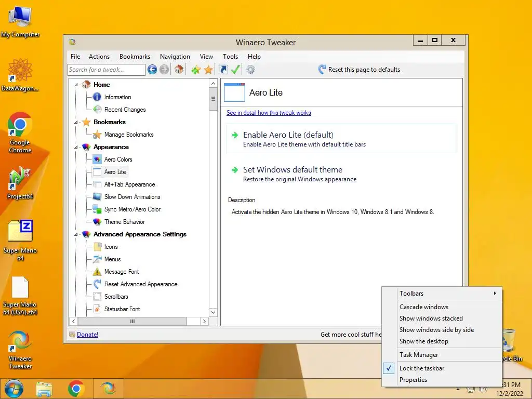Click the Message Font warning icon
Viewport: 532px width, 399px height.
[x=97, y=271]
